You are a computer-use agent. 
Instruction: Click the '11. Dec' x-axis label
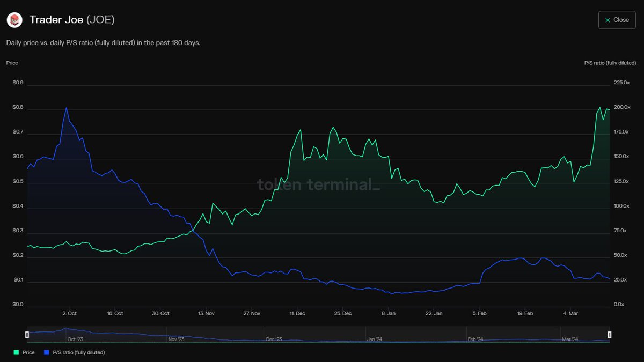tap(297, 313)
